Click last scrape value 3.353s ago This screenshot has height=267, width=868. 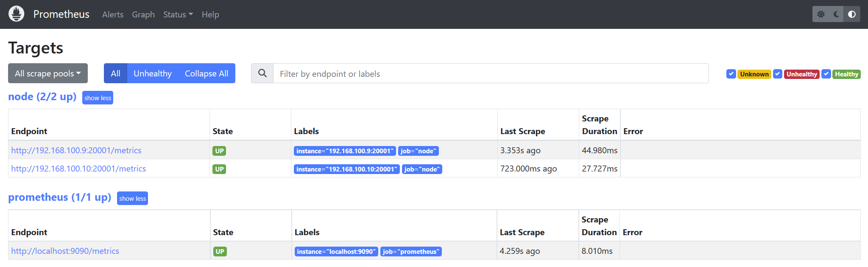pyautogui.click(x=520, y=150)
